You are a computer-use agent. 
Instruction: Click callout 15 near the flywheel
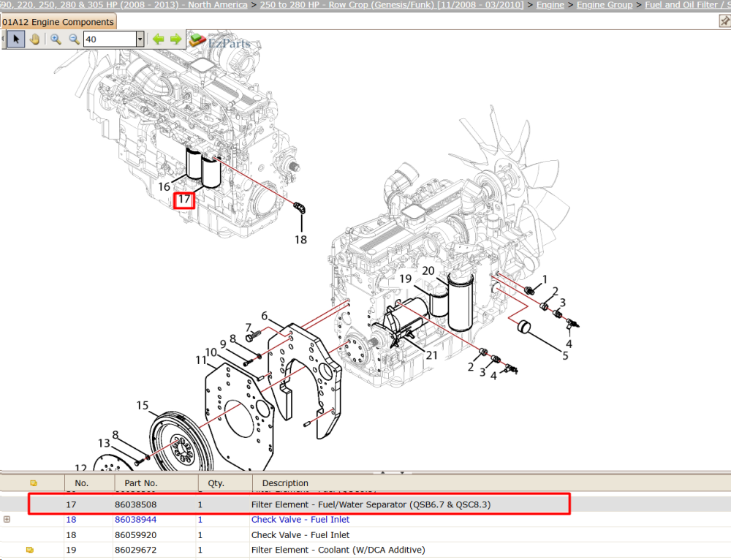(143, 406)
